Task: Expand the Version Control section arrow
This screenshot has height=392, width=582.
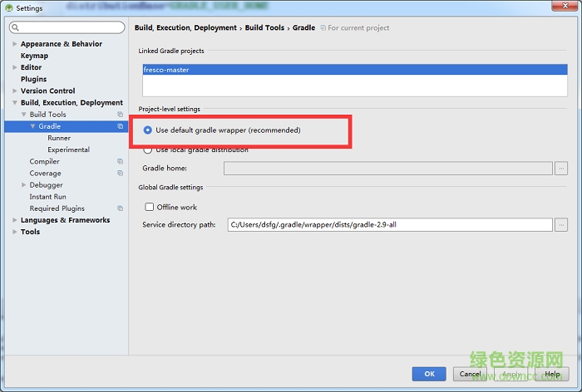Action: [x=14, y=91]
